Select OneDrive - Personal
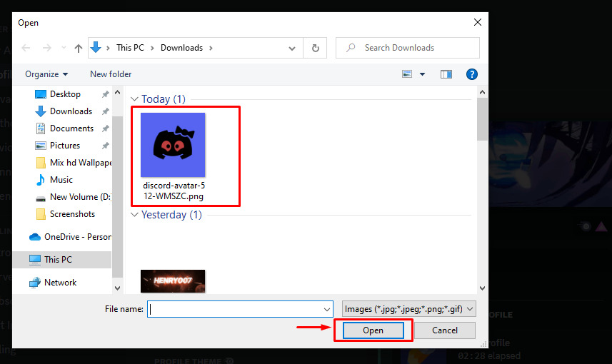612x364 pixels. pos(78,237)
